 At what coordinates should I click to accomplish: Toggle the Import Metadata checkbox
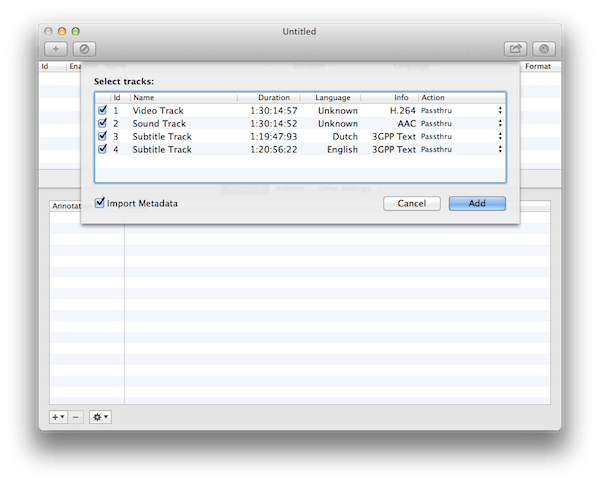click(99, 202)
